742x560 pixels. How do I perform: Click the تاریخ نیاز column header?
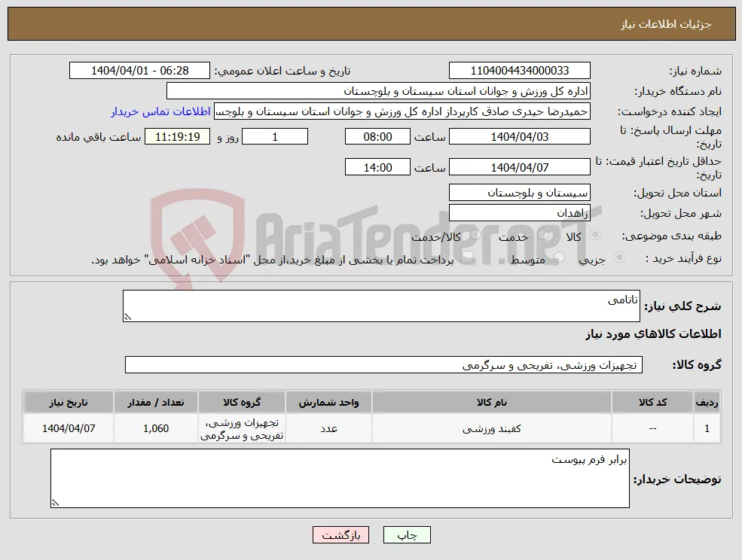(x=69, y=403)
